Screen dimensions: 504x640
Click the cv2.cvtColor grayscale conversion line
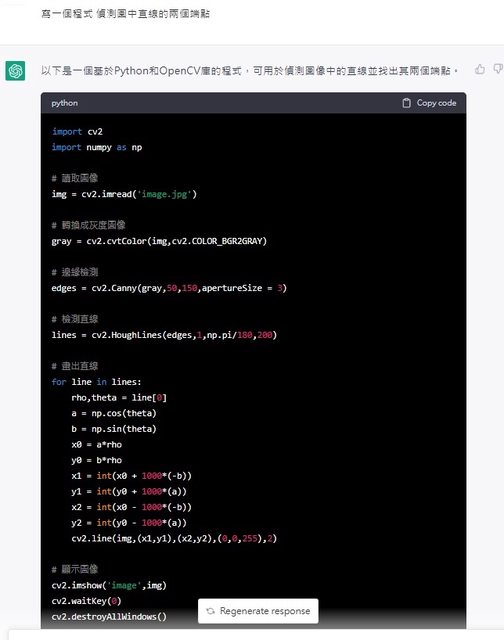[x=159, y=241]
